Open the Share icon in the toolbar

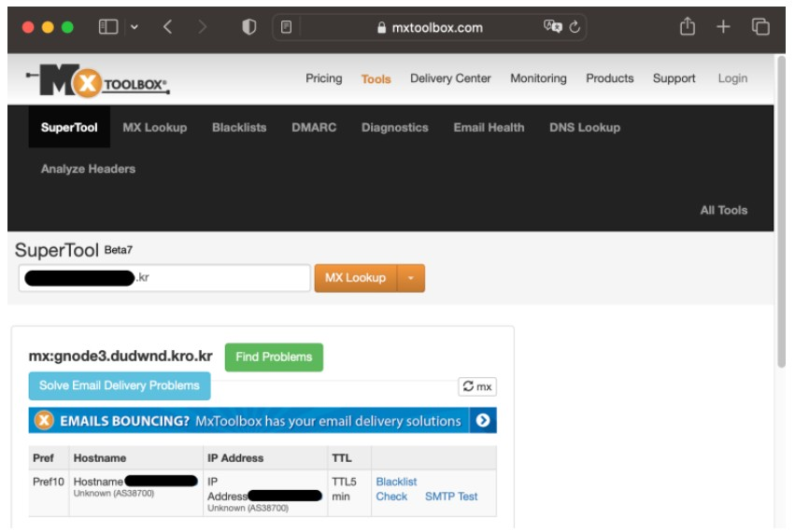coord(687,26)
